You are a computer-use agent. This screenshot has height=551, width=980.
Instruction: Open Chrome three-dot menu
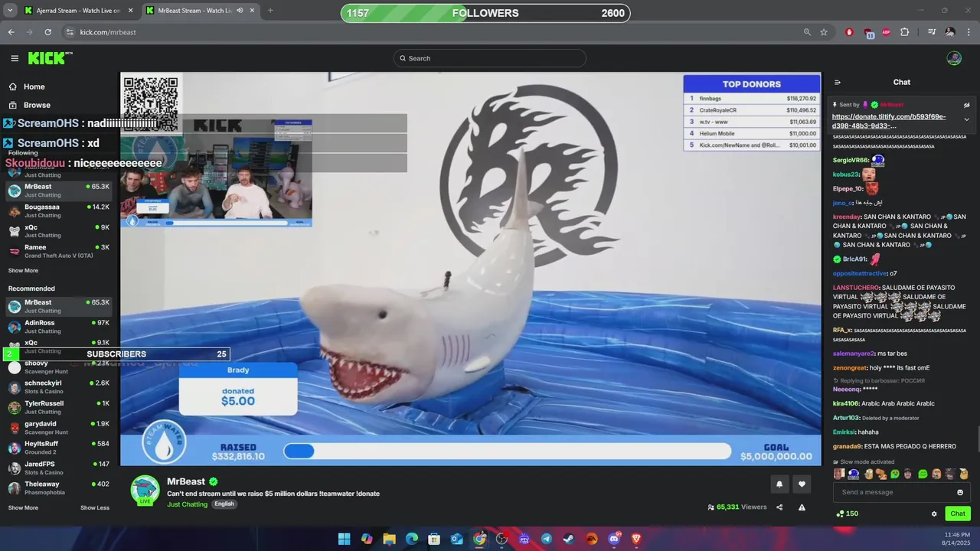(x=969, y=32)
